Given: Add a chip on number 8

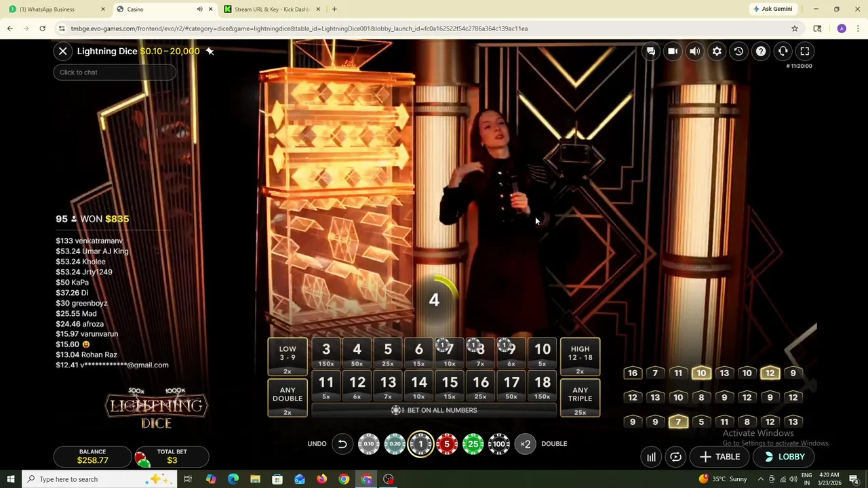Looking at the screenshot, I should point(480,353).
